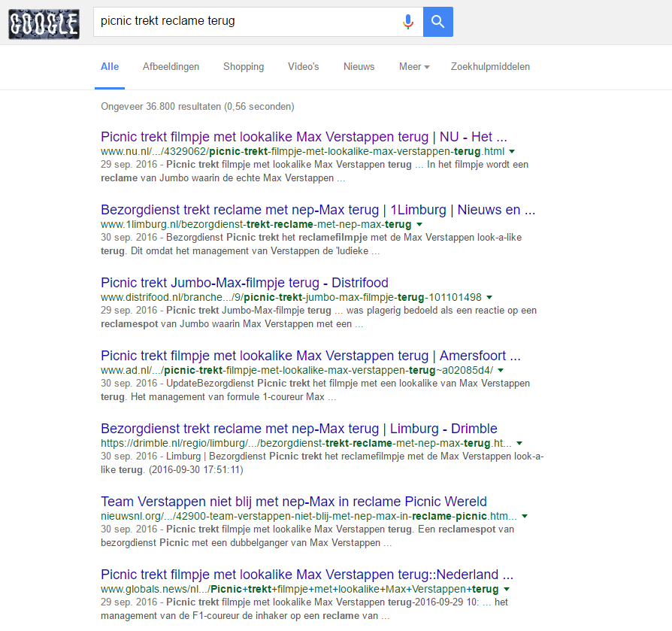The height and width of the screenshot is (631, 672).
Task: Select the Alle tab
Action: 110,67
